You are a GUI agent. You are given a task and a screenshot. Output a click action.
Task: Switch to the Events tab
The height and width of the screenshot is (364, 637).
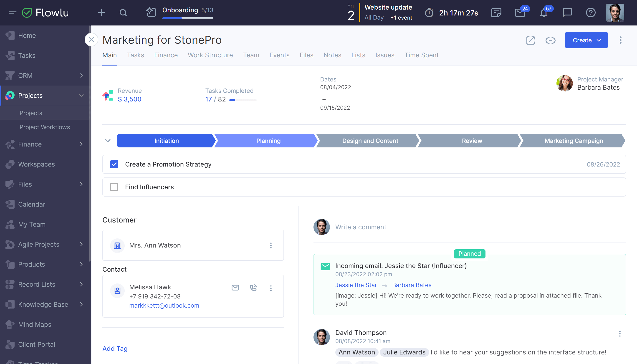coord(279,55)
